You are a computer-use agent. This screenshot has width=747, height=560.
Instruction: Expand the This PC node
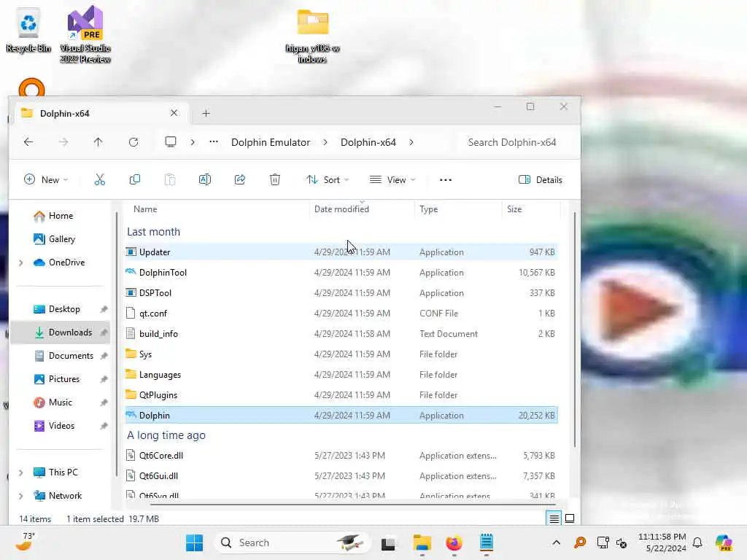pyautogui.click(x=21, y=472)
